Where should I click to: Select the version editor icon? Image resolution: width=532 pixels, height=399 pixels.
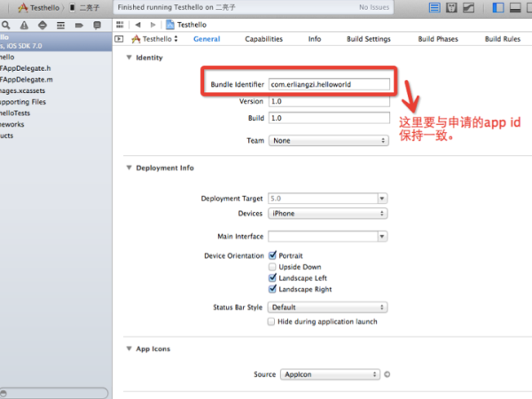pos(468,7)
